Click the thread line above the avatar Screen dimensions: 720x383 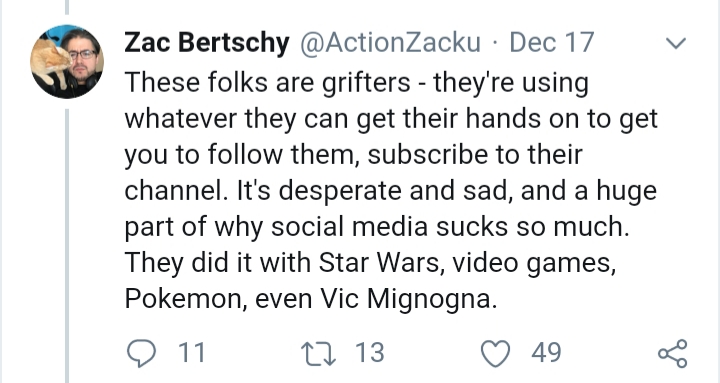pyautogui.click(x=67, y=7)
